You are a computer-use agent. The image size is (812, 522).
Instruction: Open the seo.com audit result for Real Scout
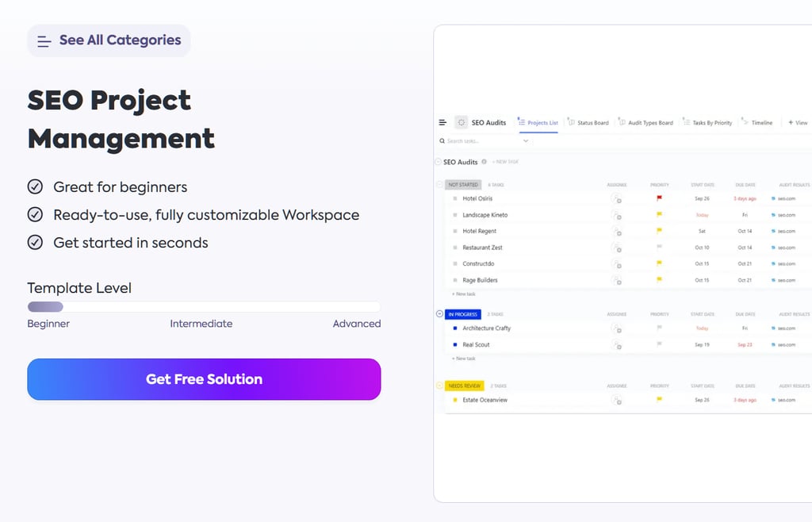[785, 344]
